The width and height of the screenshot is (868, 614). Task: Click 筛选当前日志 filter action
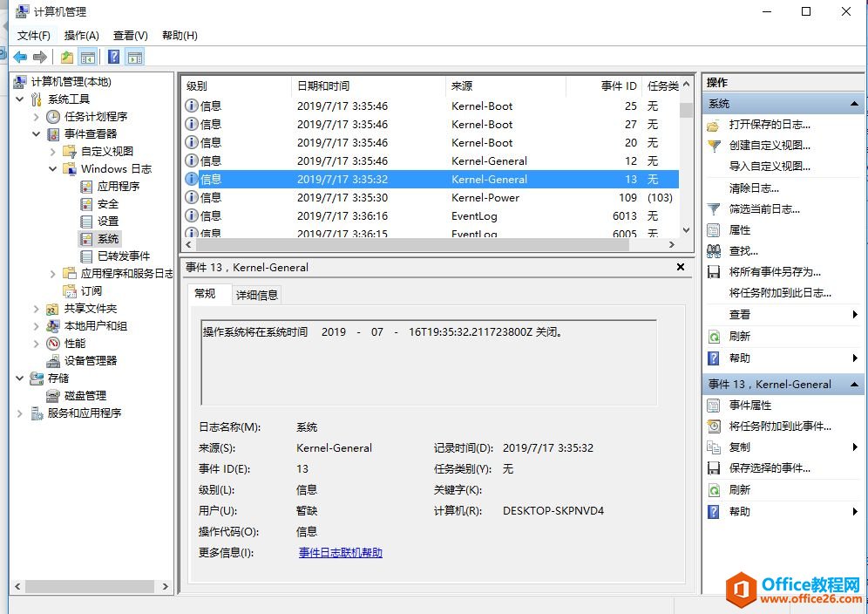(763, 209)
